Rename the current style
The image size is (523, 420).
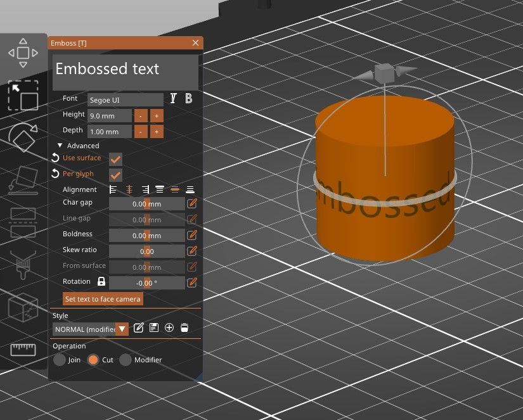pyautogui.click(x=138, y=328)
